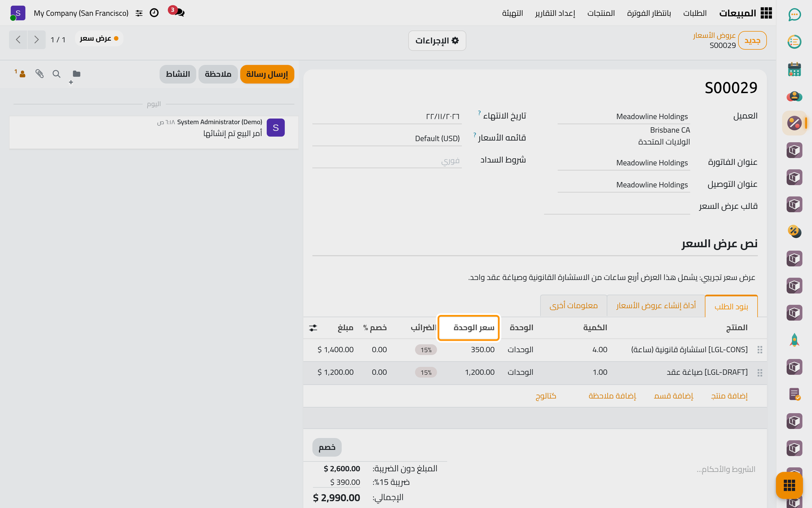Click إرسال رسالة send message button

coord(267,74)
